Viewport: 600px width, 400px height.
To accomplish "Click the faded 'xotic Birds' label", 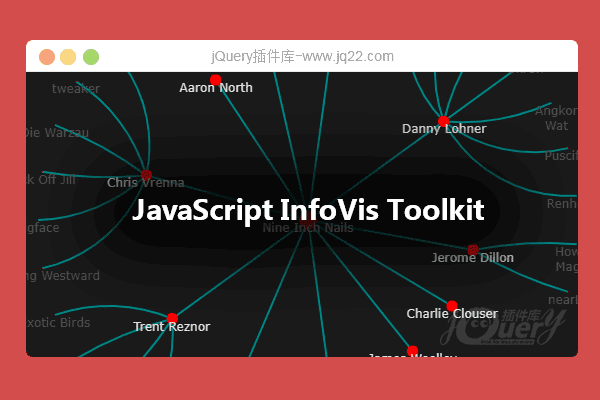I will coord(59,323).
